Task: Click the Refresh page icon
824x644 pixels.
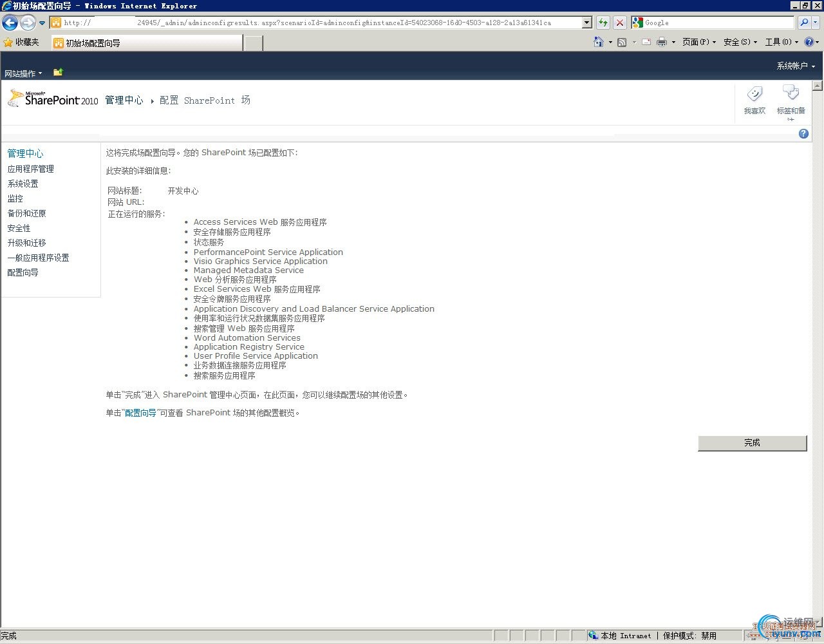Action: coord(603,23)
